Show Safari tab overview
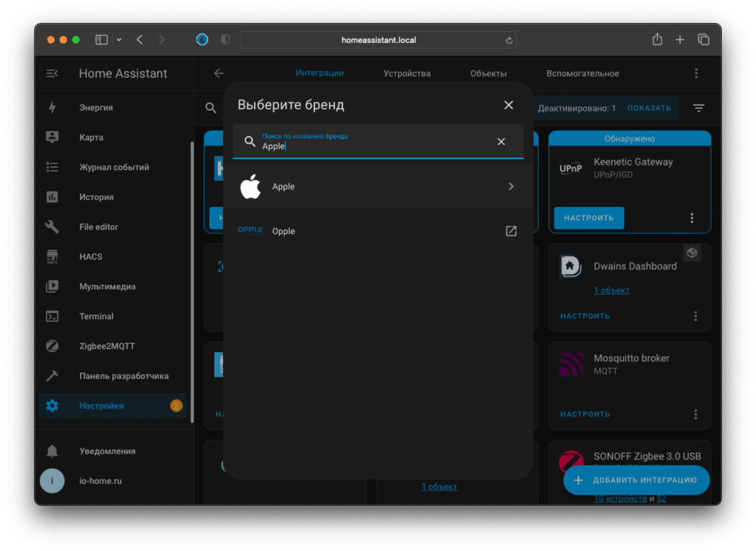 704,40
